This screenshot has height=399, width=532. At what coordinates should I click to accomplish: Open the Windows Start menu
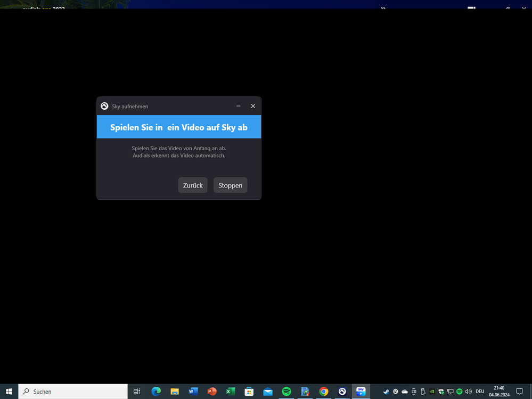(x=9, y=392)
